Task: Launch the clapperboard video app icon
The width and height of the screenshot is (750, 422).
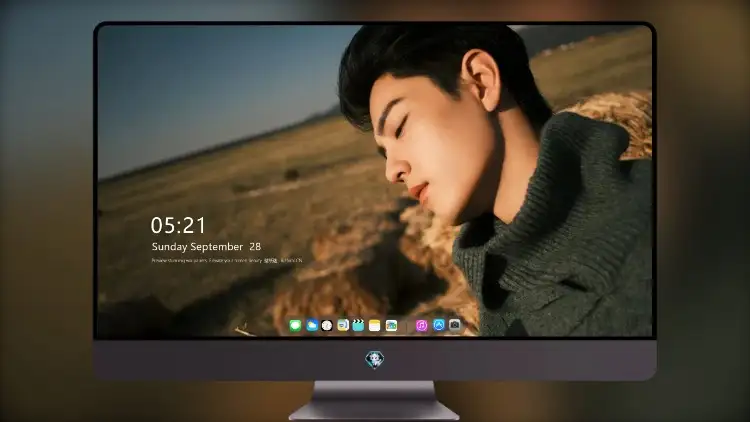Action: (x=358, y=326)
